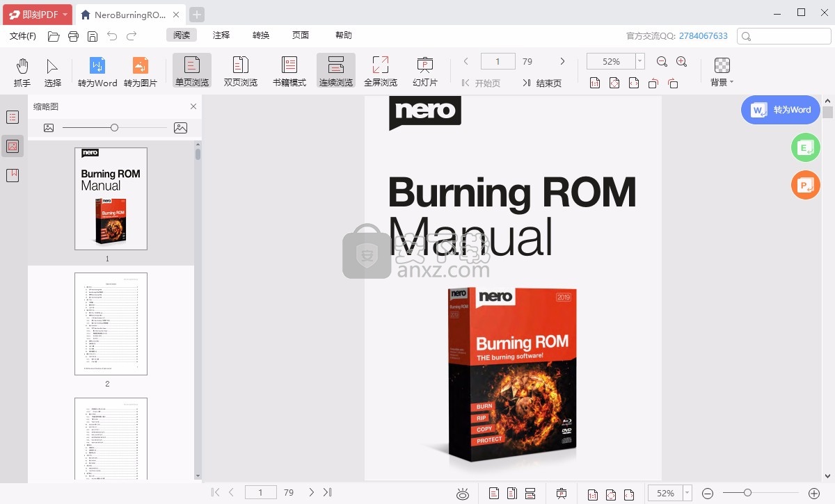835x504 pixels.
Task: Go to 开始页 first page
Action: click(x=481, y=83)
